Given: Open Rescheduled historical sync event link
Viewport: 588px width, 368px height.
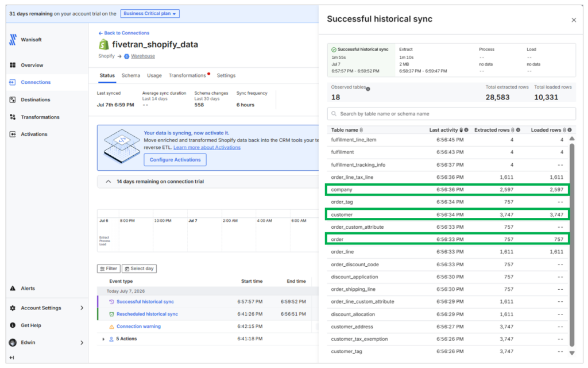Looking at the screenshot, I should coord(147,315).
